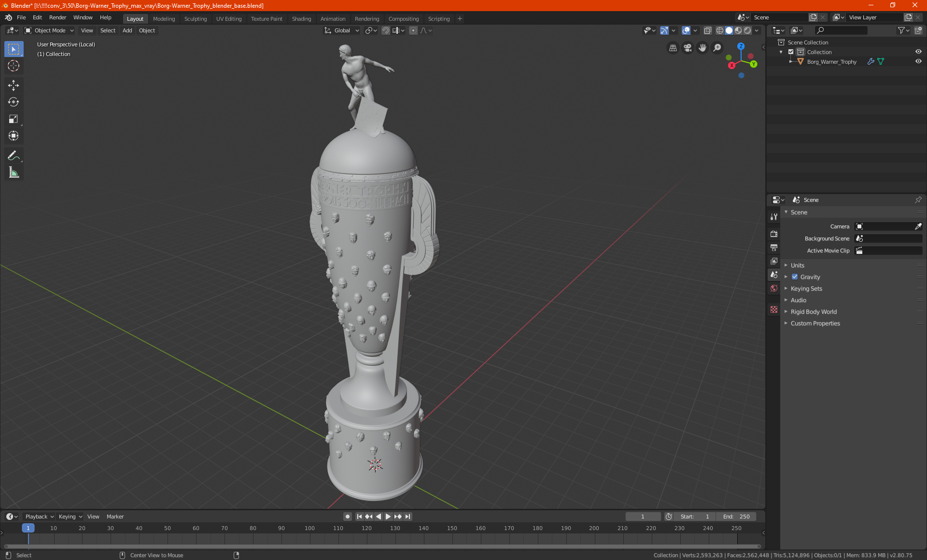
Task: Click the Z axis on the navigation gizmo
Action: pyautogui.click(x=741, y=46)
